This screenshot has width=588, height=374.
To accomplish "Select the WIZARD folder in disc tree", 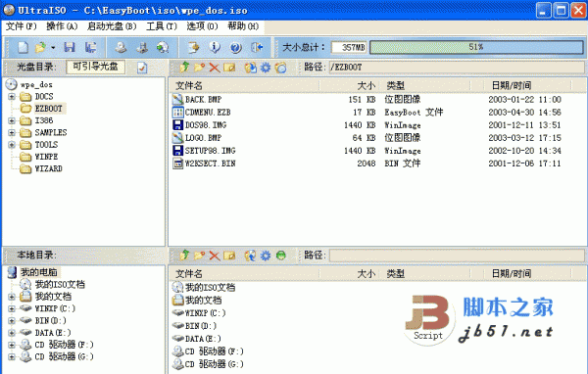I will pyautogui.click(x=48, y=168).
